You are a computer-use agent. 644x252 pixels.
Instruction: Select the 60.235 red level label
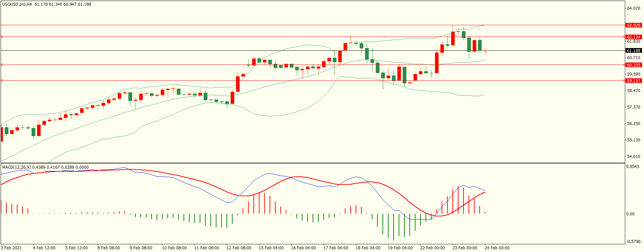tap(633, 65)
